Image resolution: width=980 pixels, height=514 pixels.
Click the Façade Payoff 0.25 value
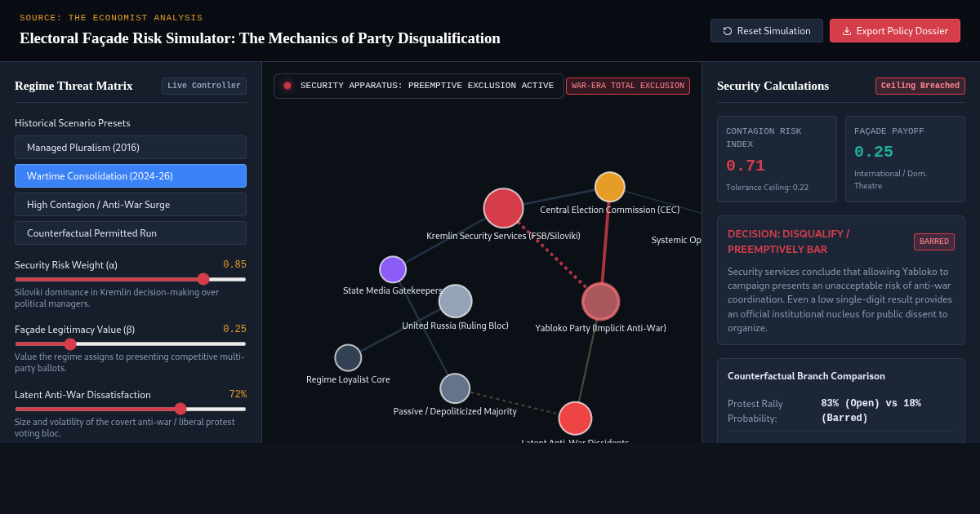[874, 152]
